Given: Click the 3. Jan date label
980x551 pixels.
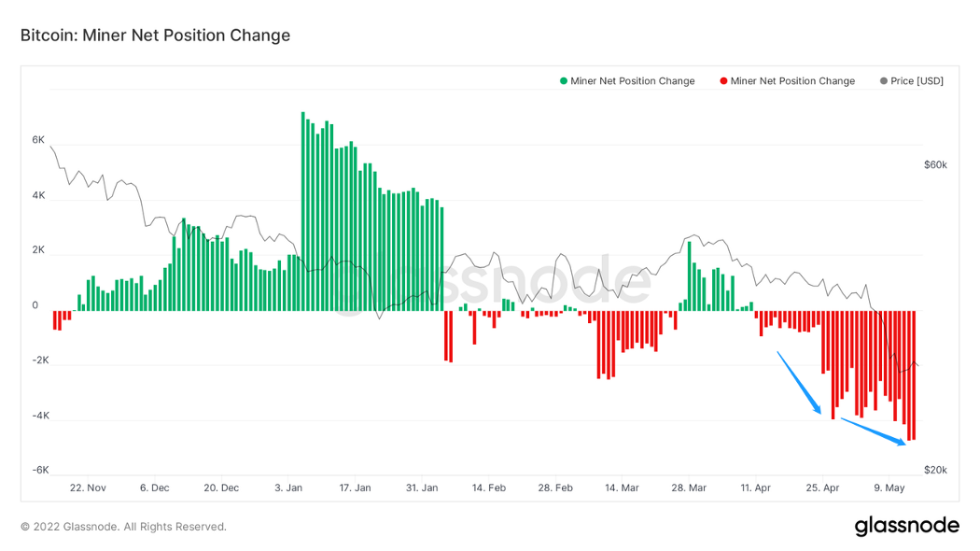Looking at the screenshot, I should (x=288, y=487).
